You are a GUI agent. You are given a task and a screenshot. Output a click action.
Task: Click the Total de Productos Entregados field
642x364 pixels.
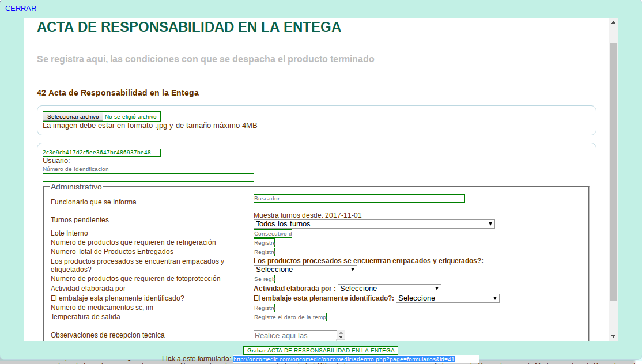click(265, 252)
